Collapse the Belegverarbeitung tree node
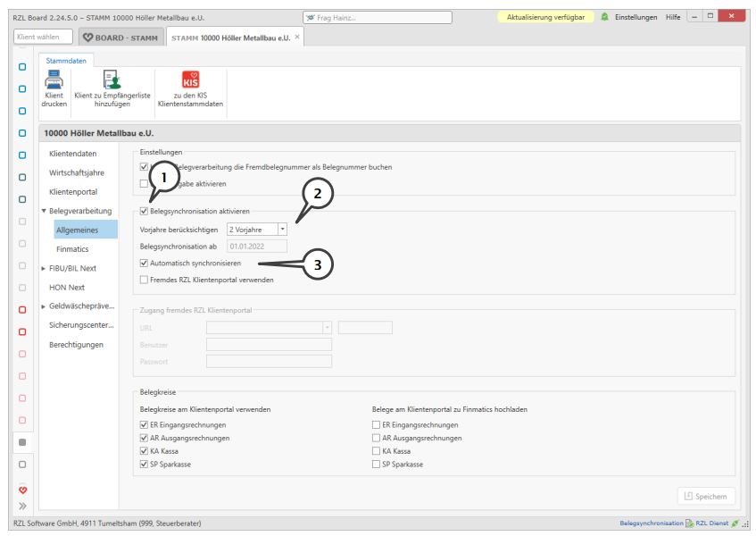 click(x=44, y=211)
